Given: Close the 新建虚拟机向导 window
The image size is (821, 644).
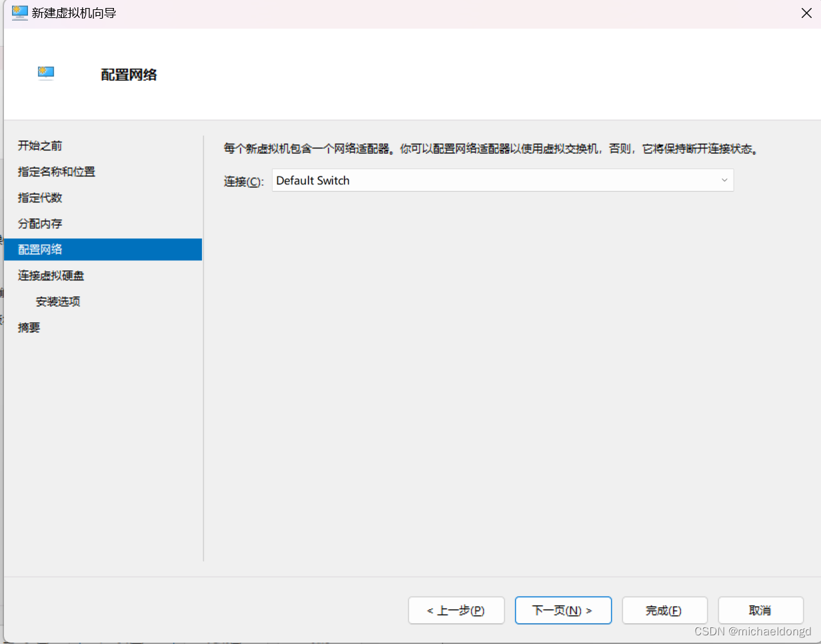Looking at the screenshot, I should (806, 13).
